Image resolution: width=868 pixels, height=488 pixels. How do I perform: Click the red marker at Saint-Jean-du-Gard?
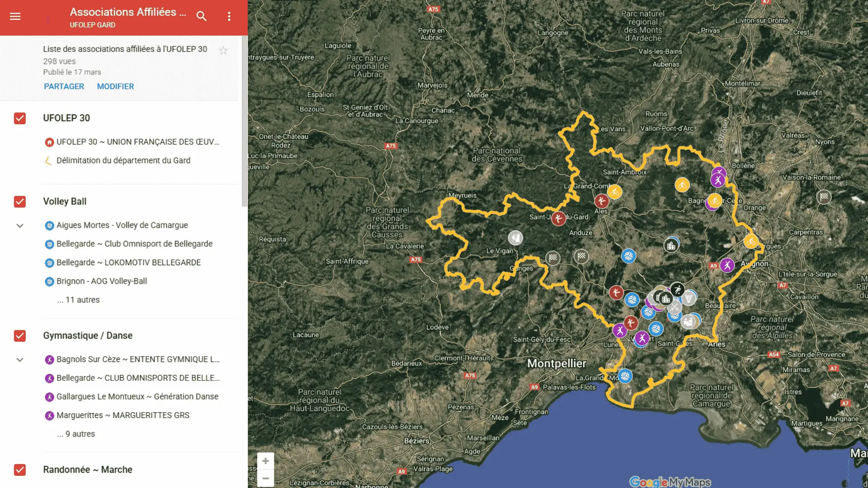[x=558, y=219]
